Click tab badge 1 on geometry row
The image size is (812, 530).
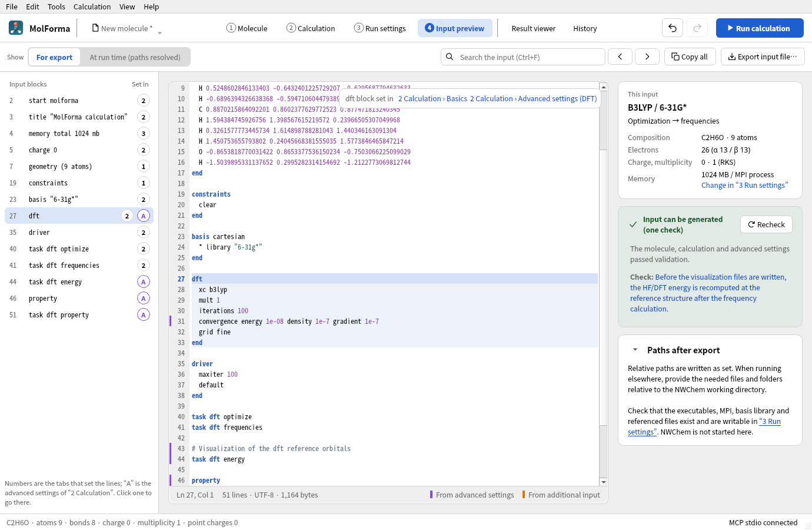(144, 167)
